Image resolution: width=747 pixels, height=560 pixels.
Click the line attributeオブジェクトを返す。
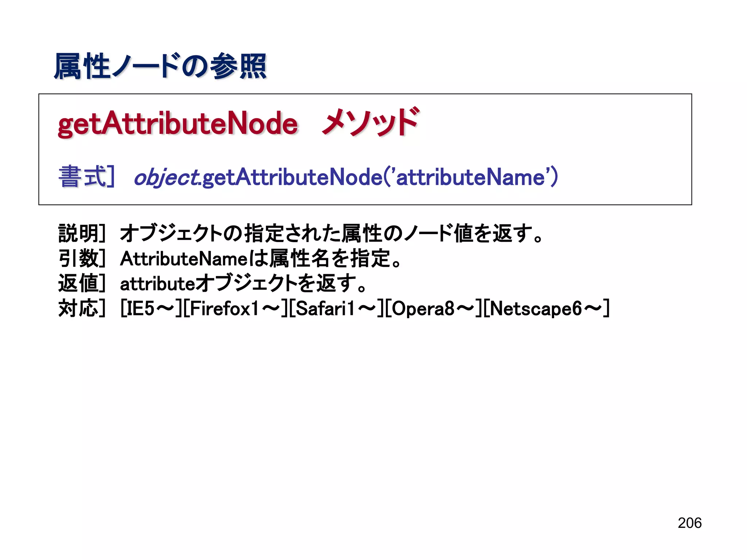244,283
